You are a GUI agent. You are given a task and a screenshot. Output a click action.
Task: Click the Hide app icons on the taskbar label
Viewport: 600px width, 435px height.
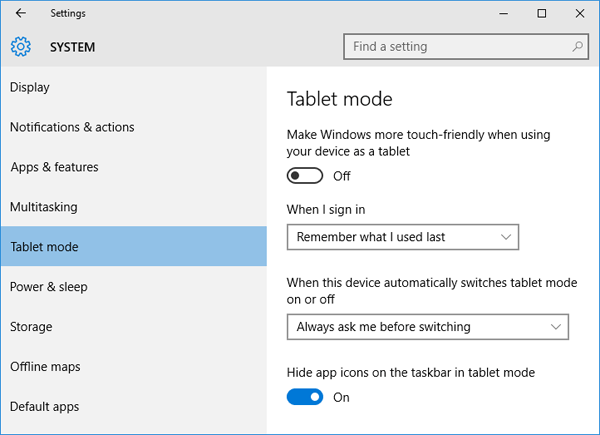point(411,373)
